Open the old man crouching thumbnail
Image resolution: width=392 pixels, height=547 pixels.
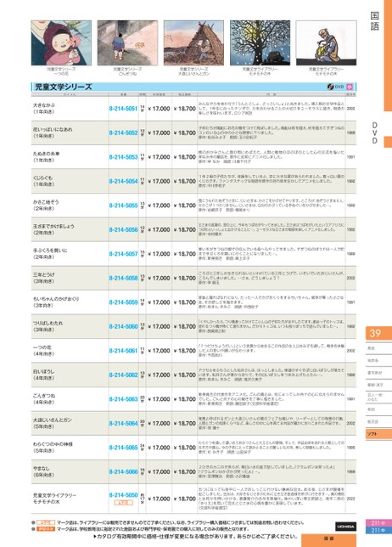coord(326,43)
